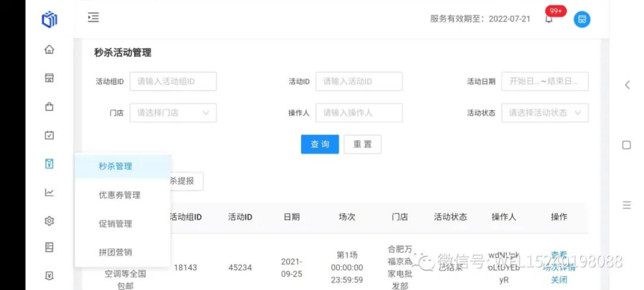Image resolution: width=644 pixels, height=290 pixels.
Task: Click the 第1场 session cell
Action: [x=347, y=268]
